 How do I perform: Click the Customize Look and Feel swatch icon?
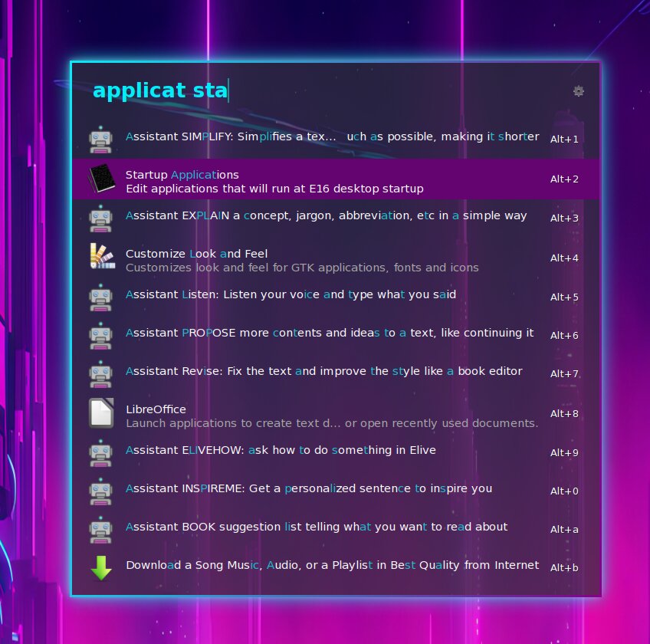(x=103, y=256)
